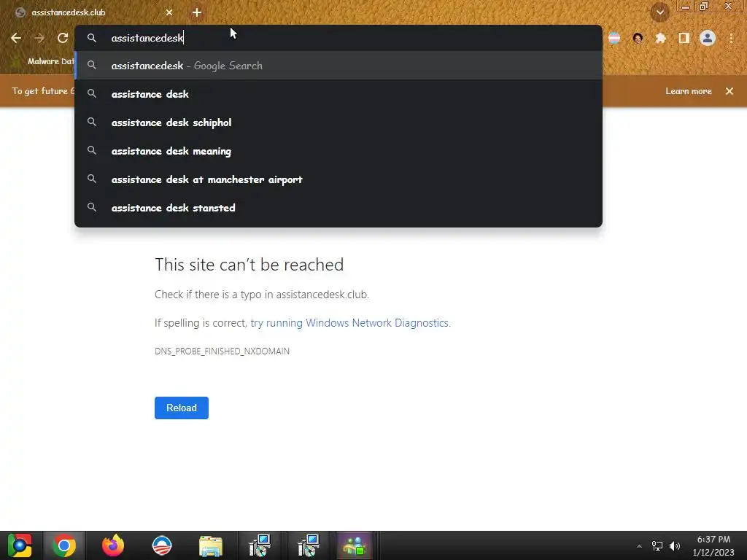Dismiss the orange infobar with X

[x=729, y=91]
